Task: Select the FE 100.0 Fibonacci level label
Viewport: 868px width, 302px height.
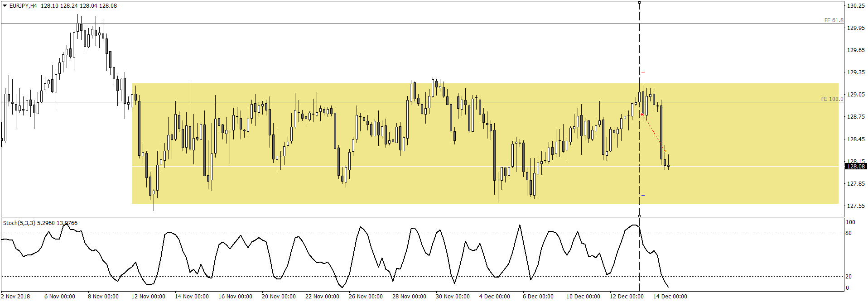Action: tap(832, 99)
